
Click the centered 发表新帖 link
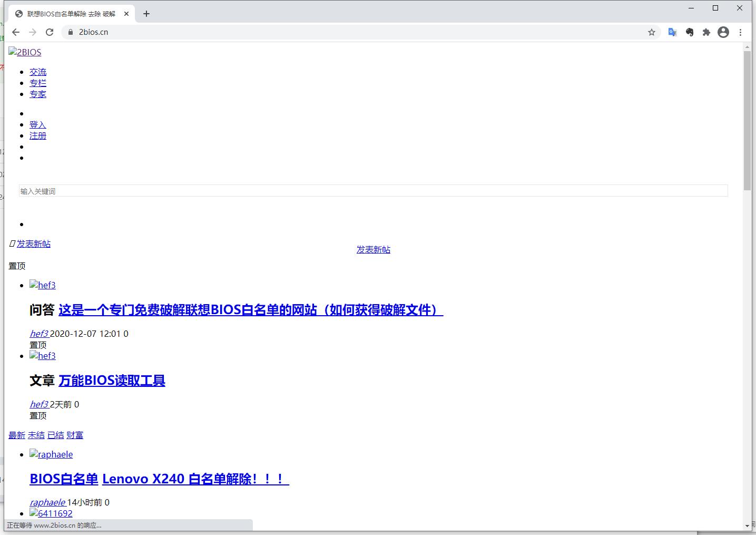[x=374, y=249]
